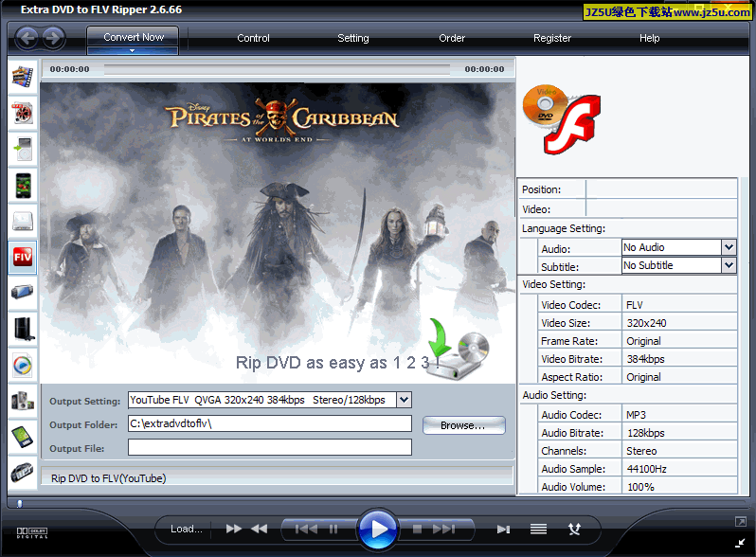Select the MP3 audio profile icon
The height and width of the screenshot is (557, 756).
[22, 473]
